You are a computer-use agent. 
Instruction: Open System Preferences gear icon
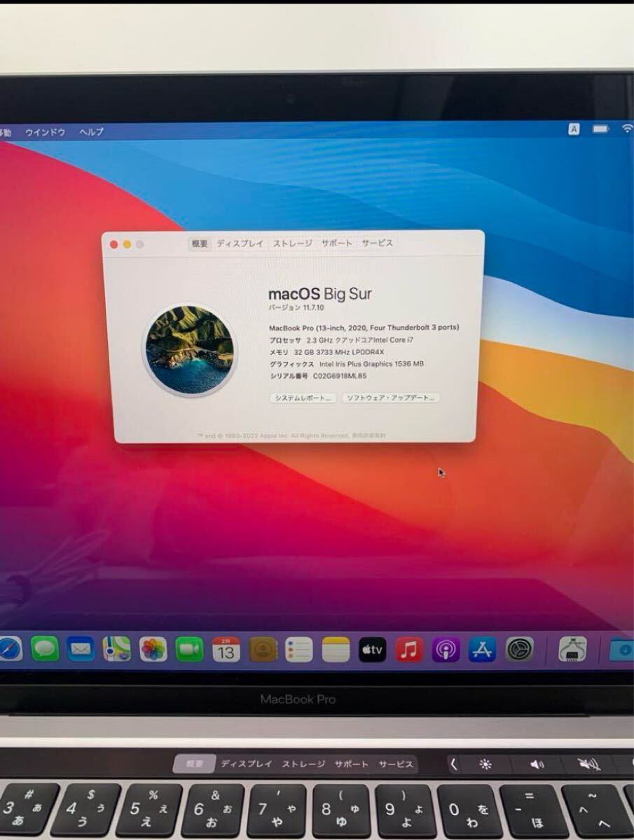[520, 650]
